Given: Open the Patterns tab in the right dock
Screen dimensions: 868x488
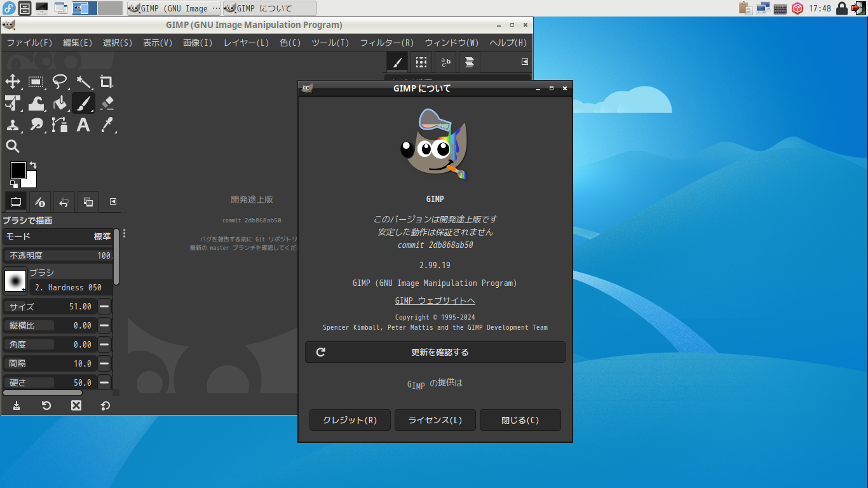Looking at the screenshot, I should [421, 62].
